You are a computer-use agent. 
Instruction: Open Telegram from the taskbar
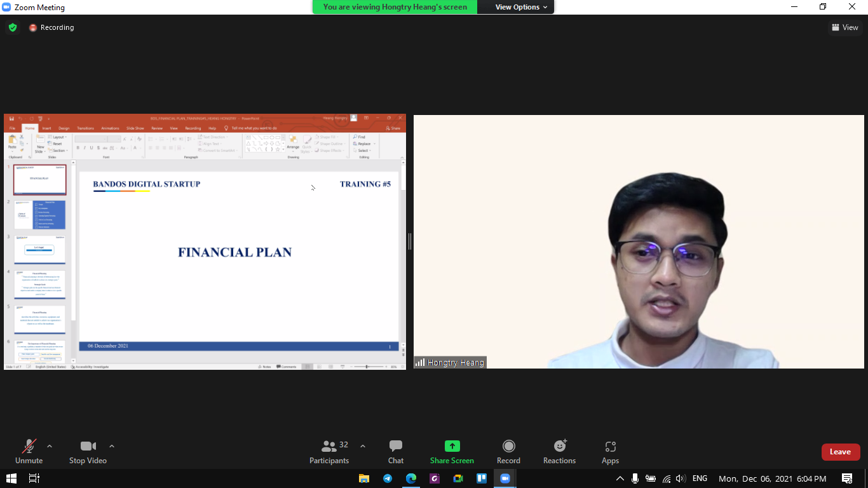(388, 478)
